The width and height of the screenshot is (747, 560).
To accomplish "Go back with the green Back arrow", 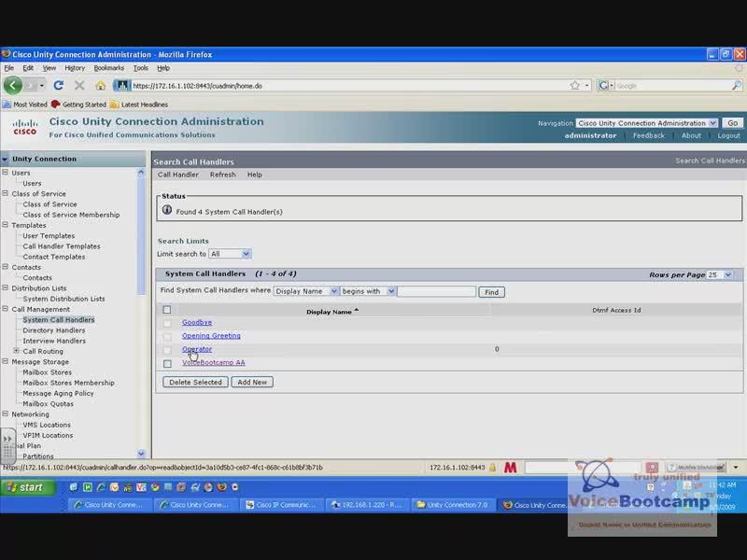I will [13, 86].
